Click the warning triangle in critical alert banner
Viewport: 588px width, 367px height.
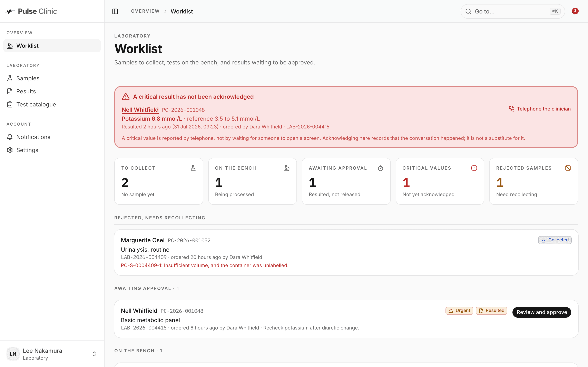tap(126, 97)
